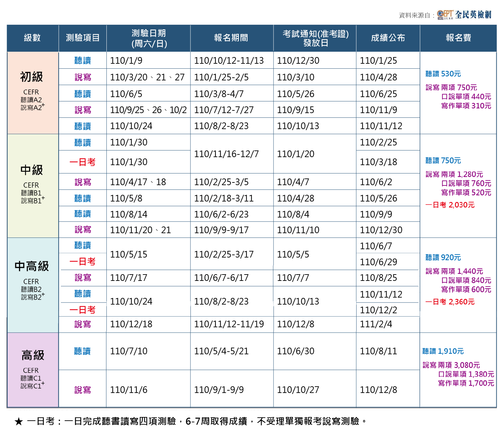
Task: Click registration period 110/3/8-4/7
Action: click(x=218, y=94)
